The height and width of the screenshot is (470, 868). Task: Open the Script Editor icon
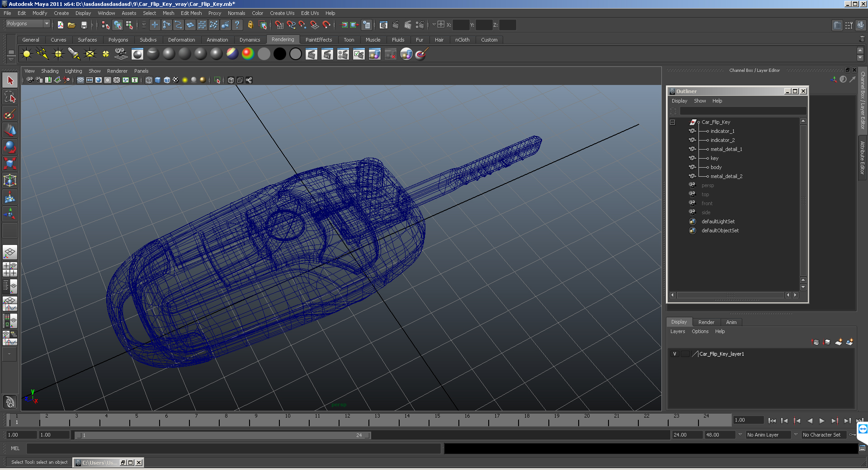pos(862,448)
